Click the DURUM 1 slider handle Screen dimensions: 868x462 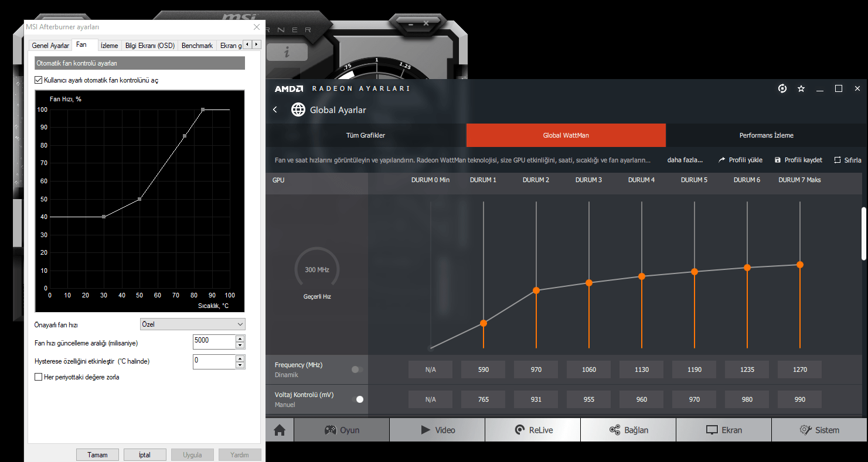pyautogui.click(x=484, y=323)
